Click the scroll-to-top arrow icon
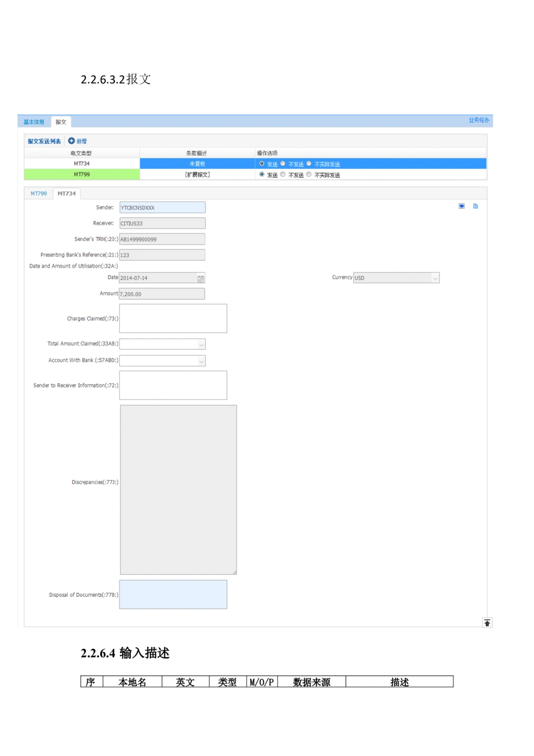Screen dimensions: 534x756 pos(487,623)
